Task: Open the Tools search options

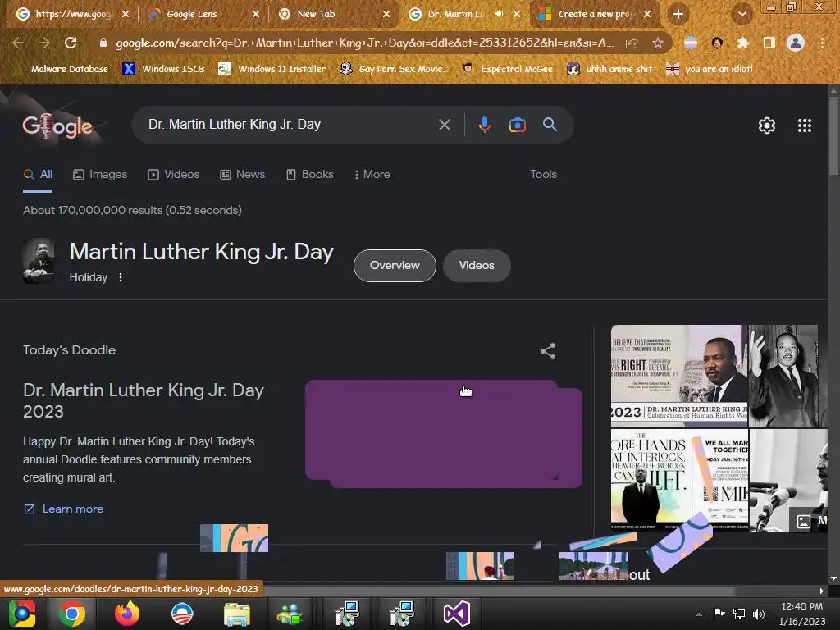Action: [x=543, y=174]
